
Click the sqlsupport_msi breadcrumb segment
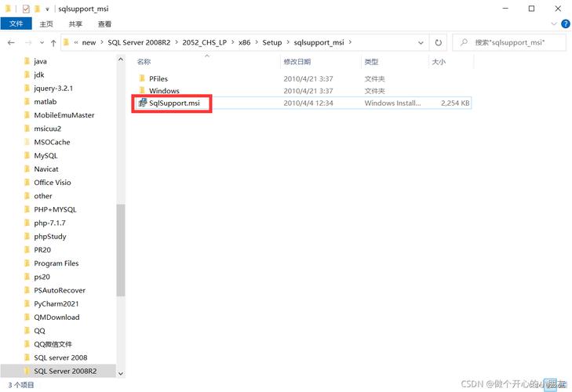coord(319,42)
